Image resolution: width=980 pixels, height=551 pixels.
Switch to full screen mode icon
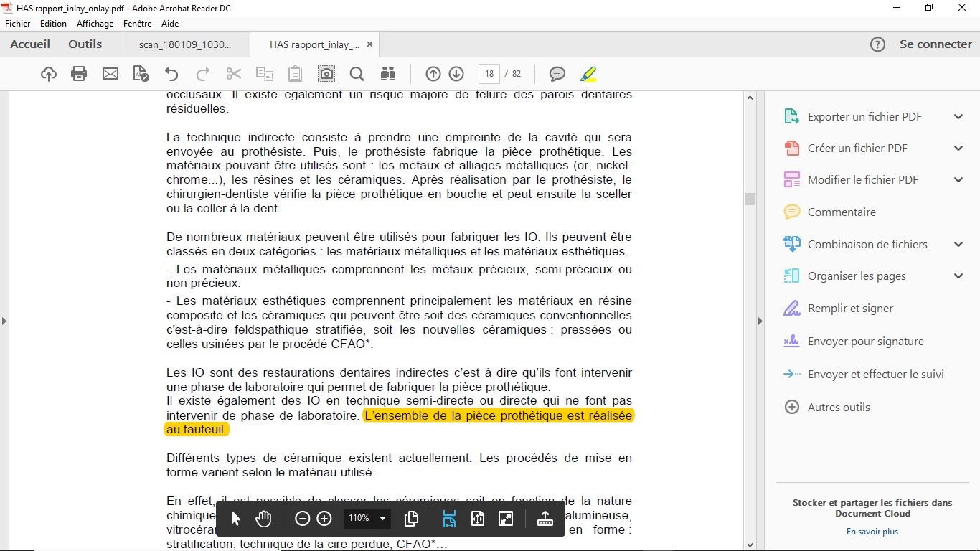tap(506, 519)
